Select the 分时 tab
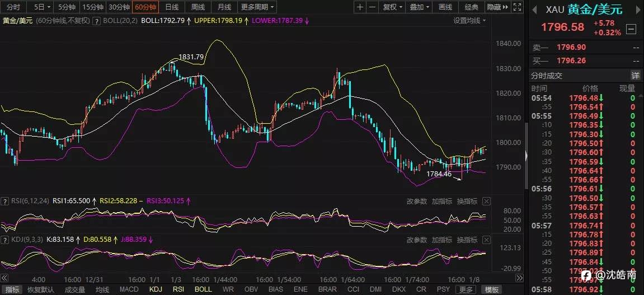 tap(13, 7)
